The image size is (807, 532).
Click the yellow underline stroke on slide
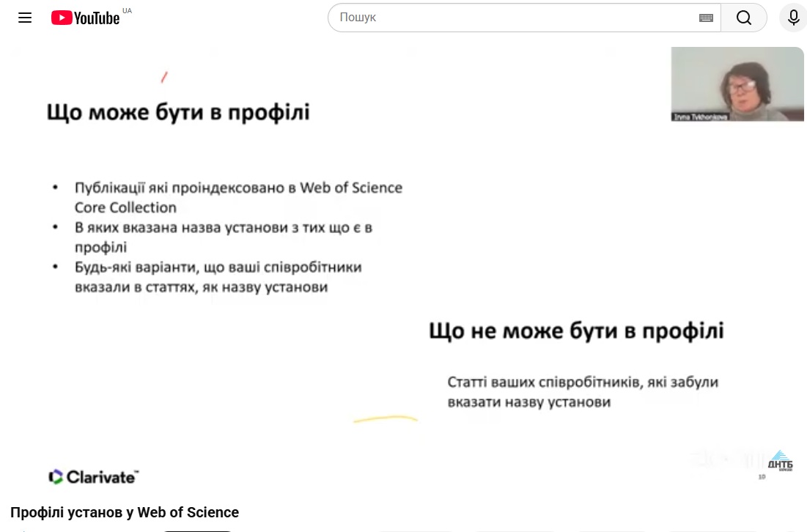(x=386, y=420)
